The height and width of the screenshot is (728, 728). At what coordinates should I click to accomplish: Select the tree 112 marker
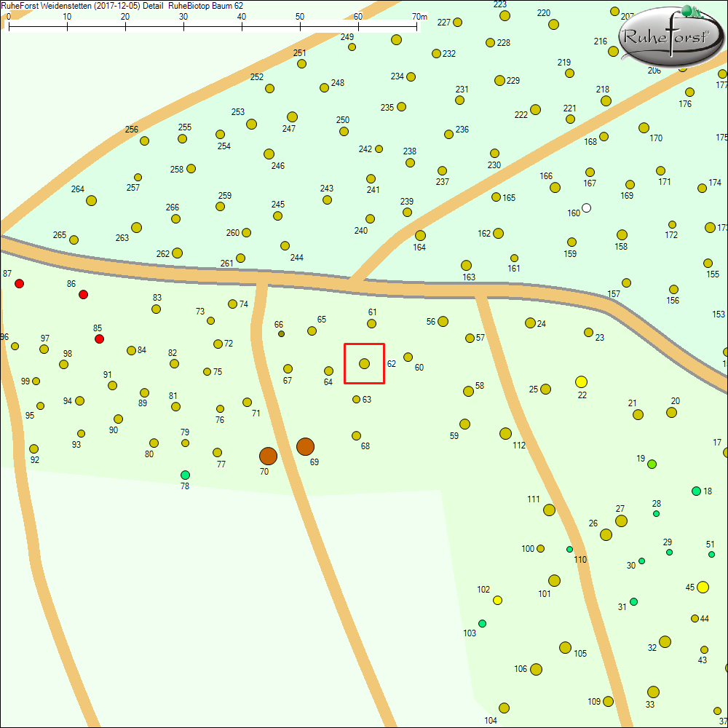click(x=505, y=434)
